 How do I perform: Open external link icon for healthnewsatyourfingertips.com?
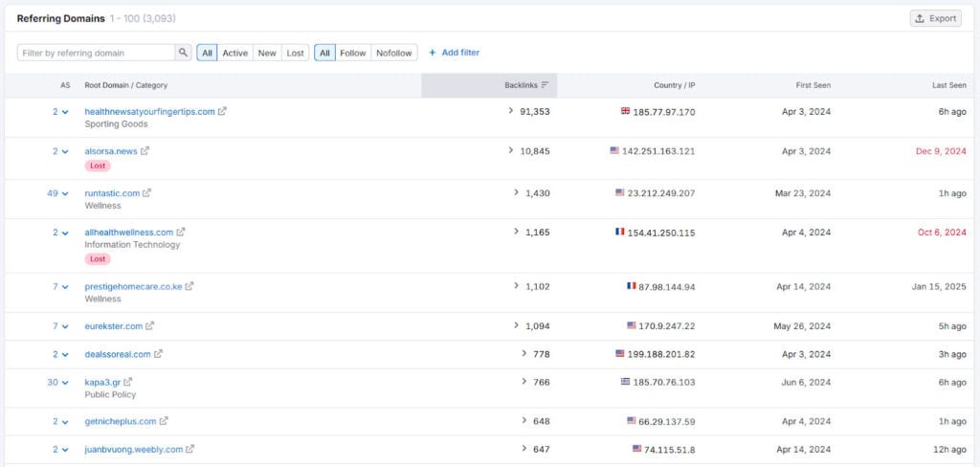click(222, 111)
